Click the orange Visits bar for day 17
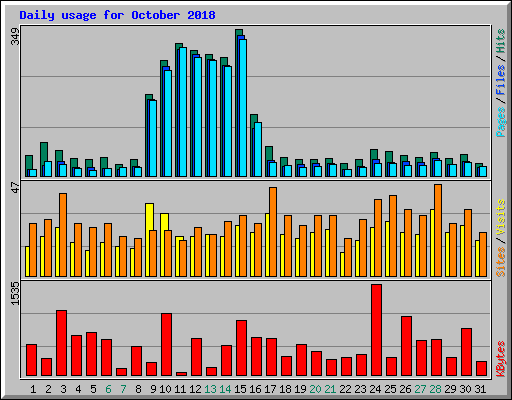Viewport: 512px width, 400px height. [273, 232]
